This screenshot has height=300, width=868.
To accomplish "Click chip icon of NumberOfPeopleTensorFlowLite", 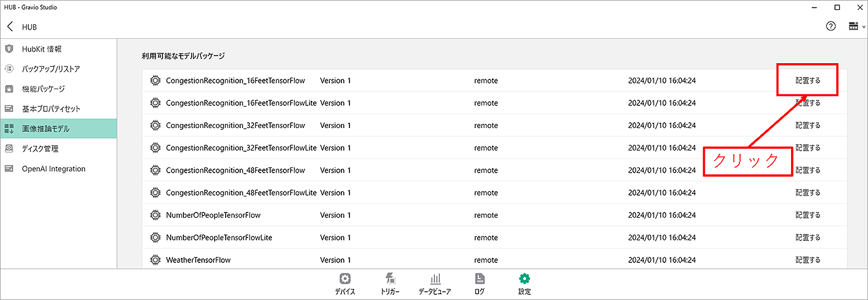I will (x=155, y=237).
